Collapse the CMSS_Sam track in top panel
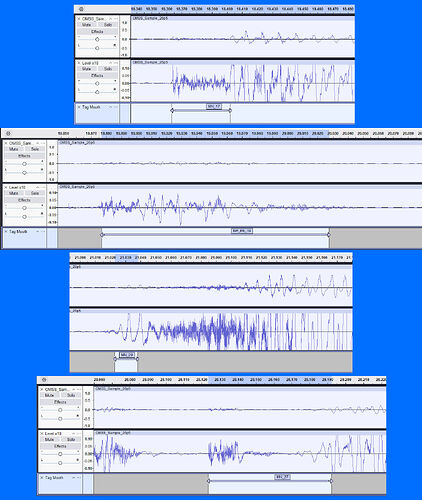The image size is (422, 500). [x=110, y=19]
